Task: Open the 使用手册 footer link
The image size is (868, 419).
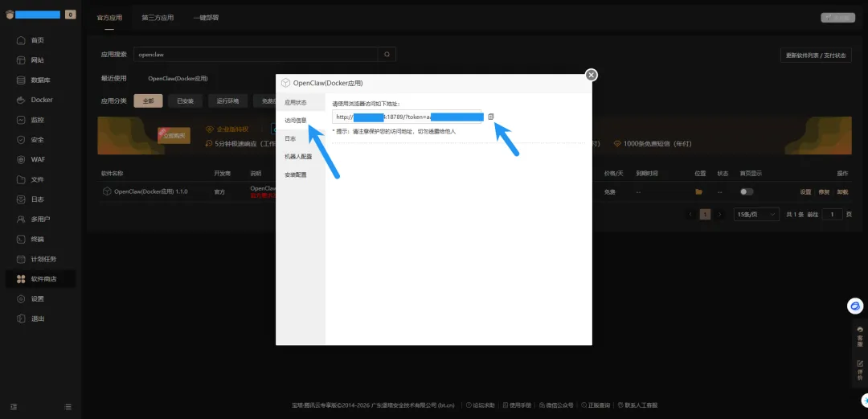Action: click(x=516, y=405)
